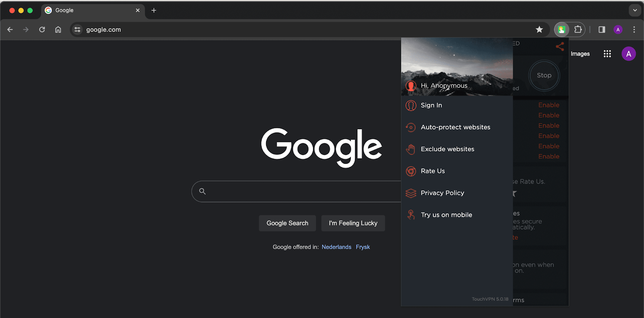
Task: Reload the current page
Action: tap(42, 29)
